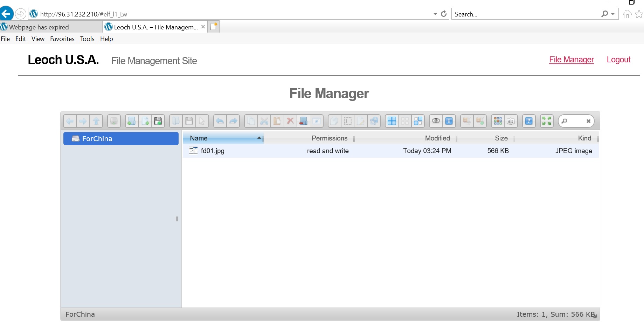Select the ForChina volume in sidebar
Image resolution: width=644 pixels, height=330 pixels.
click(121, 139)
